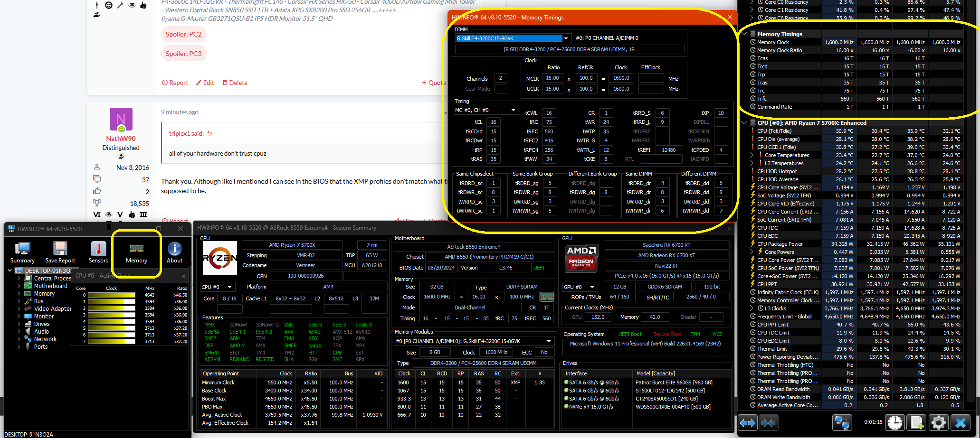Open the GPU #0 selector dropdown

click(580, 287)
